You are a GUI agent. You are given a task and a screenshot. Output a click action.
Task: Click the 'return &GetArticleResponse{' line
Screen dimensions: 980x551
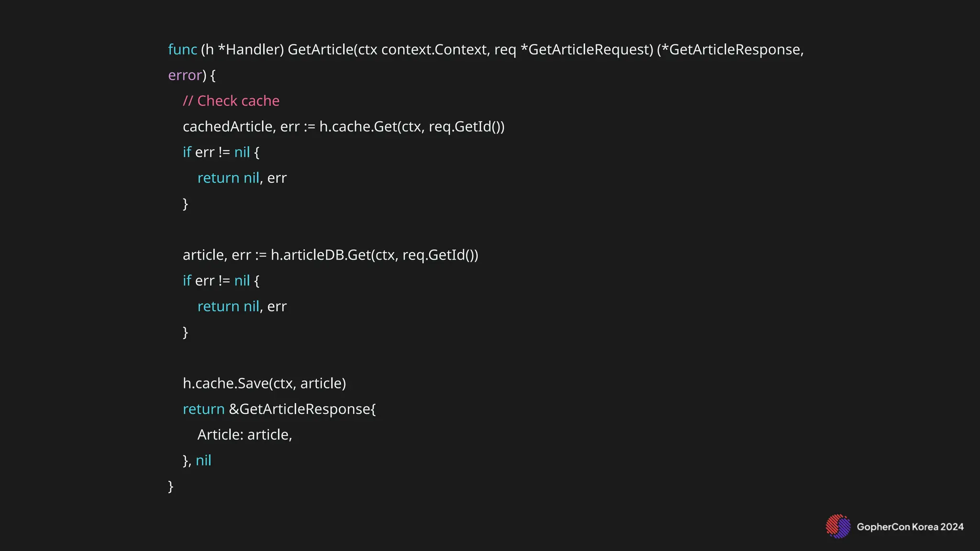(x=279, y=409)
